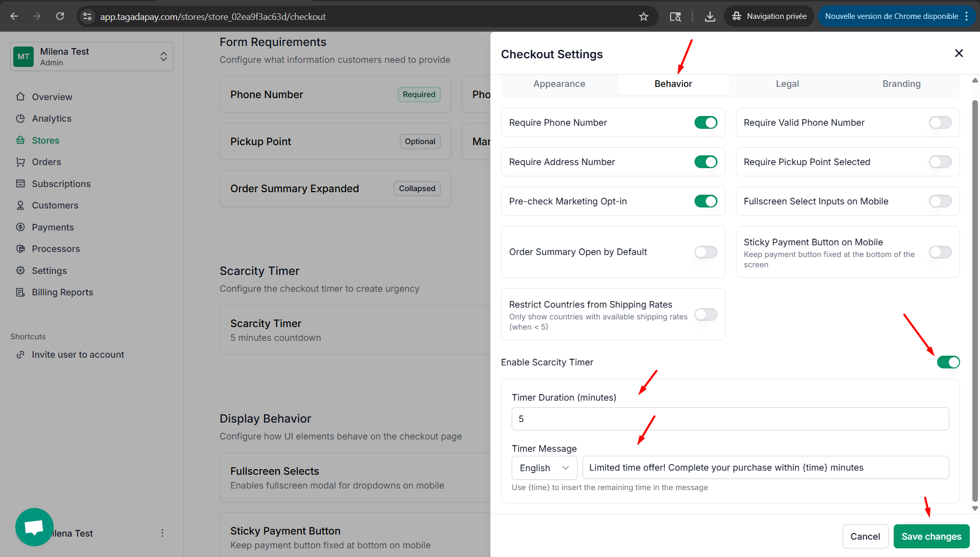Screen dimensions: 980x557
Task: Open the English language dropdown
Action: [544, 468]
